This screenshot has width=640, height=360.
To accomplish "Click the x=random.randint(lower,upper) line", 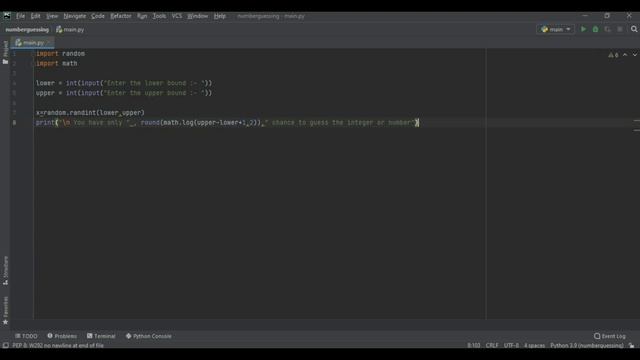I will (x=90, y=112).
